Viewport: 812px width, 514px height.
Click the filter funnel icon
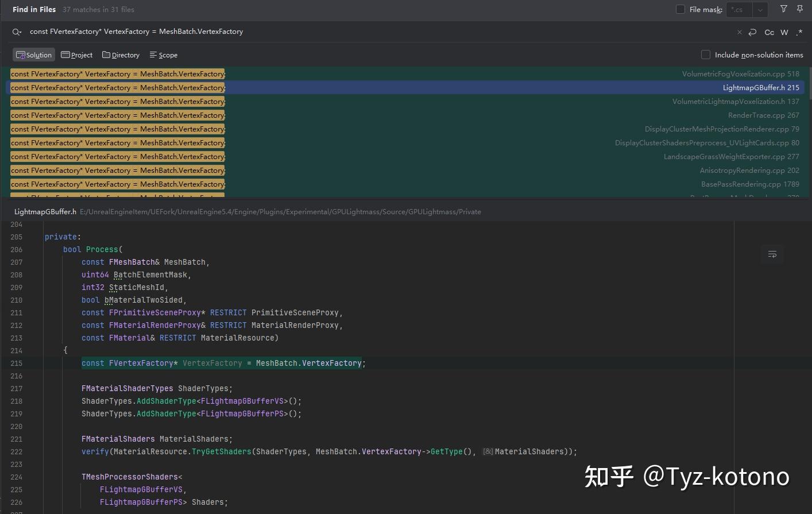tap(784, 9)
